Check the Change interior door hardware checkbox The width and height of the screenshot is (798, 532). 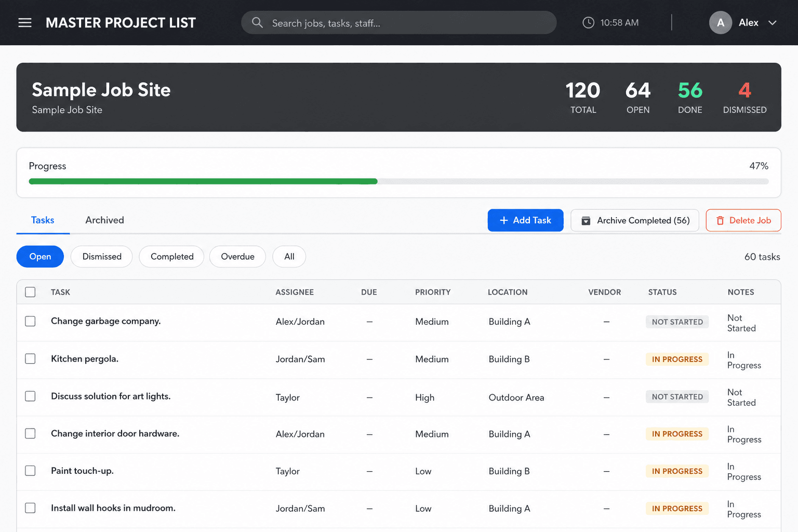pyautogui.click(x=30, y=433)
